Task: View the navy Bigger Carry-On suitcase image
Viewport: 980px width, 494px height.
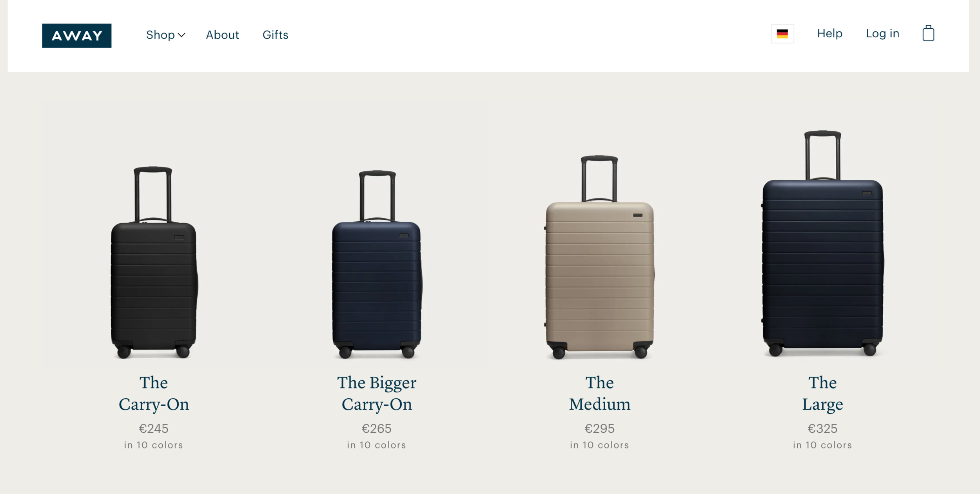Action: [377, 264]
